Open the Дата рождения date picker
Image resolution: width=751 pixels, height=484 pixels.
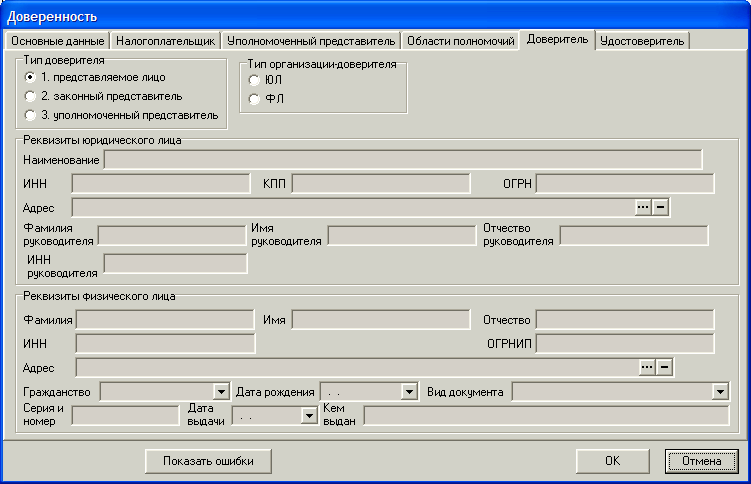coord(408,392)
